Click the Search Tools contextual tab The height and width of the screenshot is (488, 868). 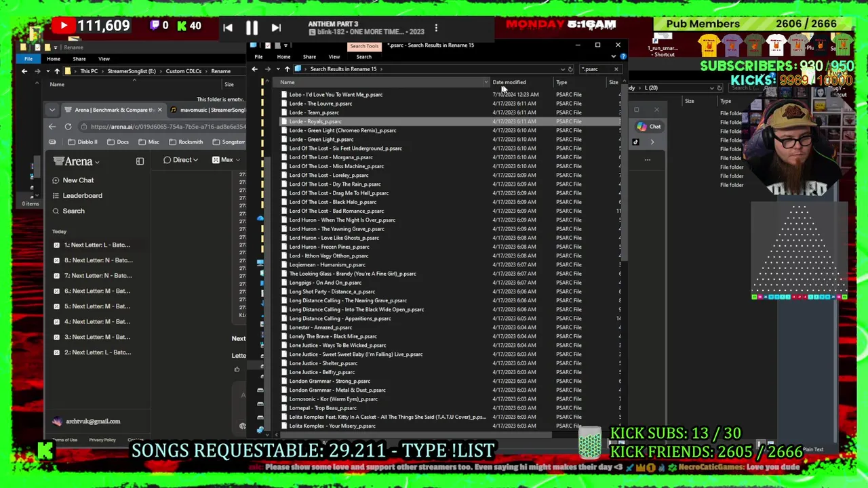pos(364,46)
